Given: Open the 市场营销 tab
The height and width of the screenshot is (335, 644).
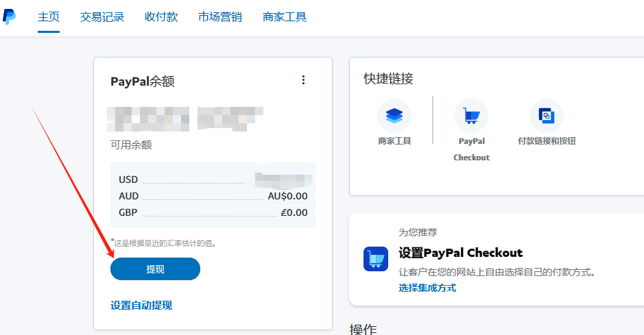Looking at the screenshot, I should pyautogui.click(x=219, y=17).
